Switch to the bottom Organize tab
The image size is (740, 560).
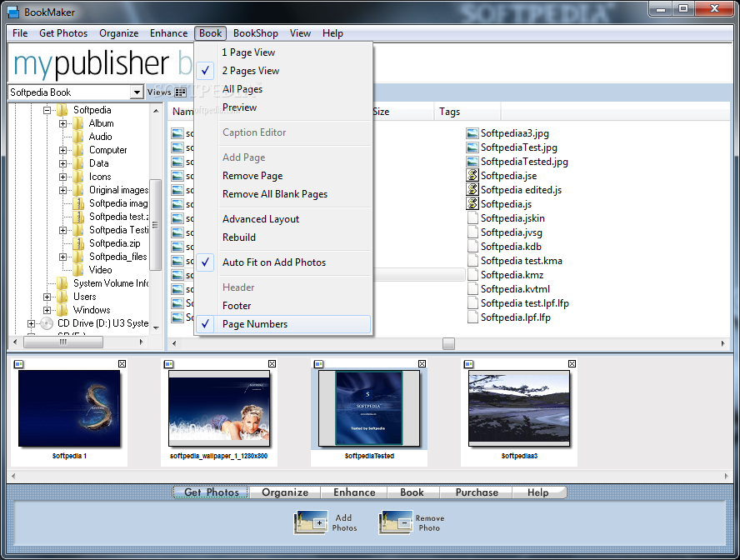pos(284,492)
